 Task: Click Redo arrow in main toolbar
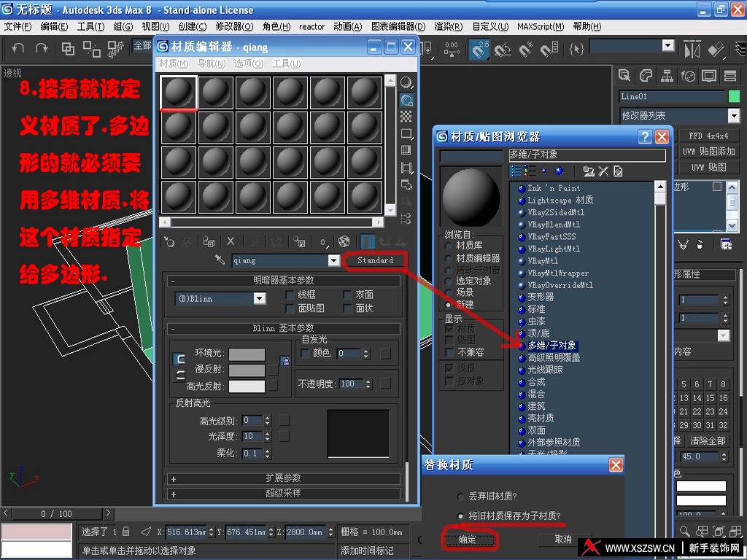coord(42,48)
